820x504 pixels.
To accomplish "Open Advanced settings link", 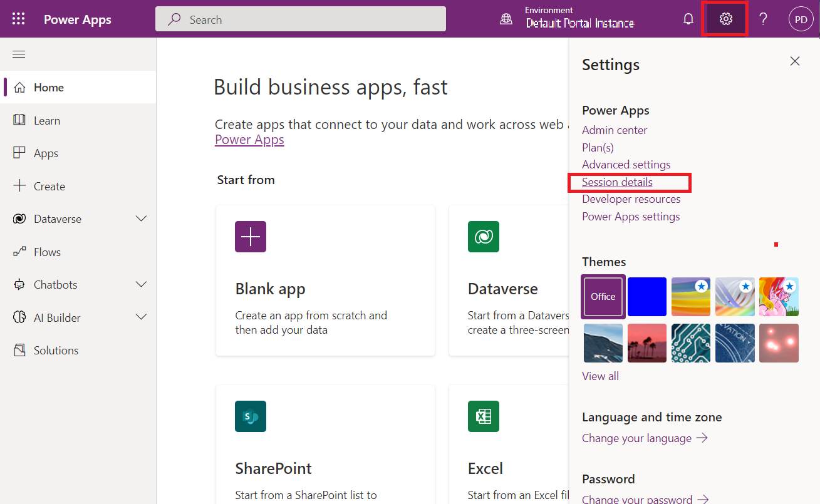I will pyautogui.click(x=626, y=165).
